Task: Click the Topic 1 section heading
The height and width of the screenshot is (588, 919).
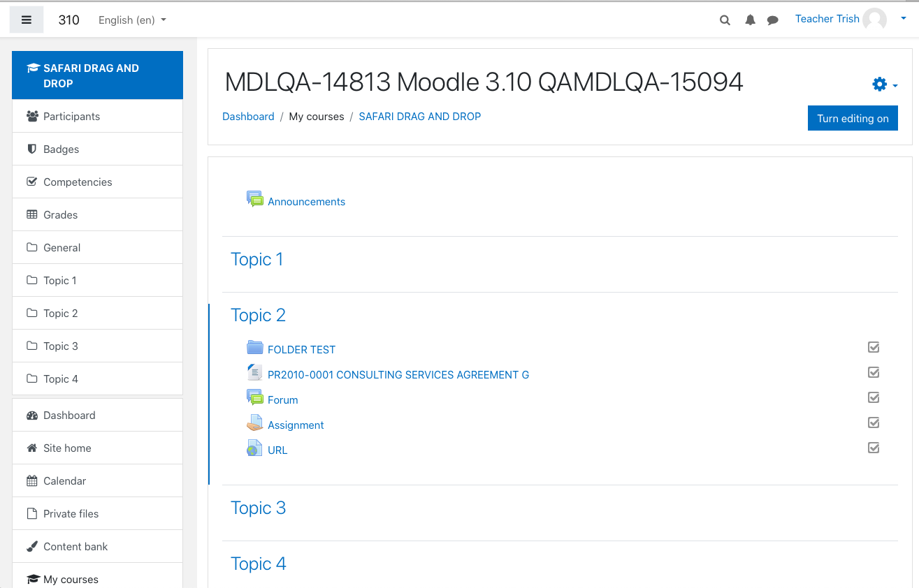Action: pyautogui.click(x=256, y=259)
